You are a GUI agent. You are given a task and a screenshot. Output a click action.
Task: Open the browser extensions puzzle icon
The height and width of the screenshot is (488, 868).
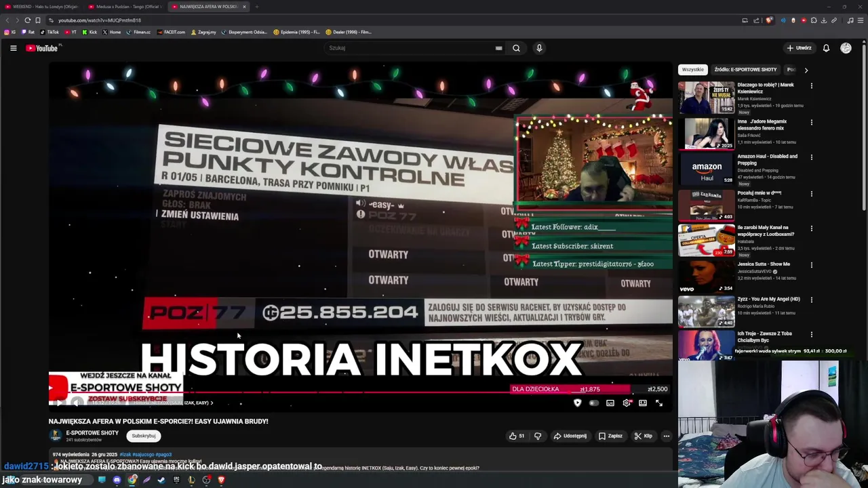coord(814,20)
